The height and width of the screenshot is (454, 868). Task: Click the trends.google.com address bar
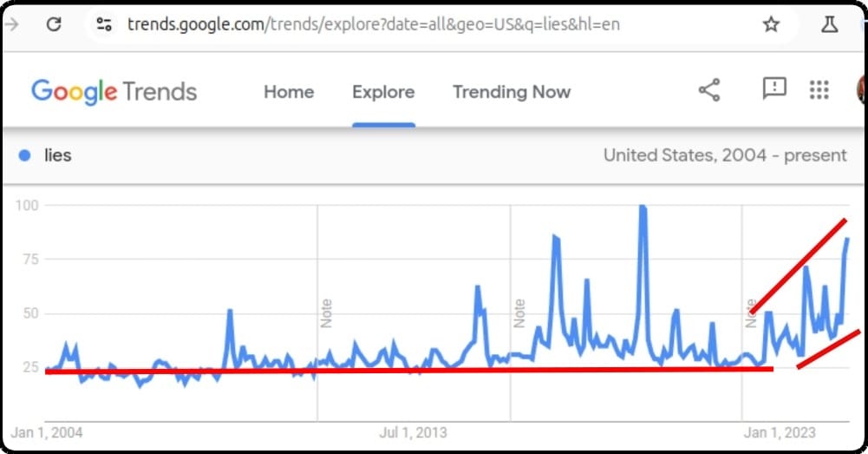coord(374,24)
